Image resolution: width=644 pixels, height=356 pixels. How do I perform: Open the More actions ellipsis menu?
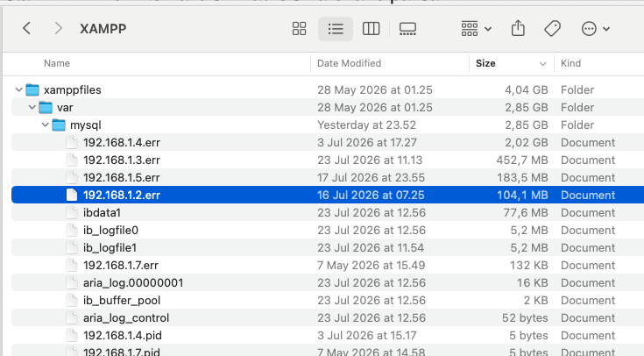(596, 29)
